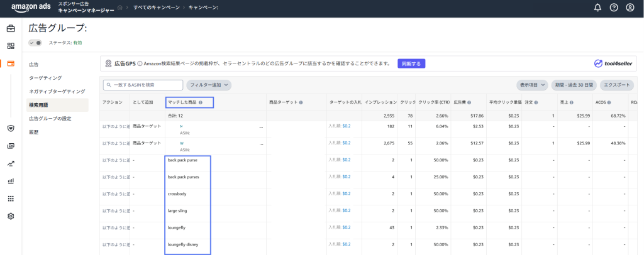Screen dimensions: 644x255
Task: Focus the 一致するASINを検索 search field
Action: 143,85
